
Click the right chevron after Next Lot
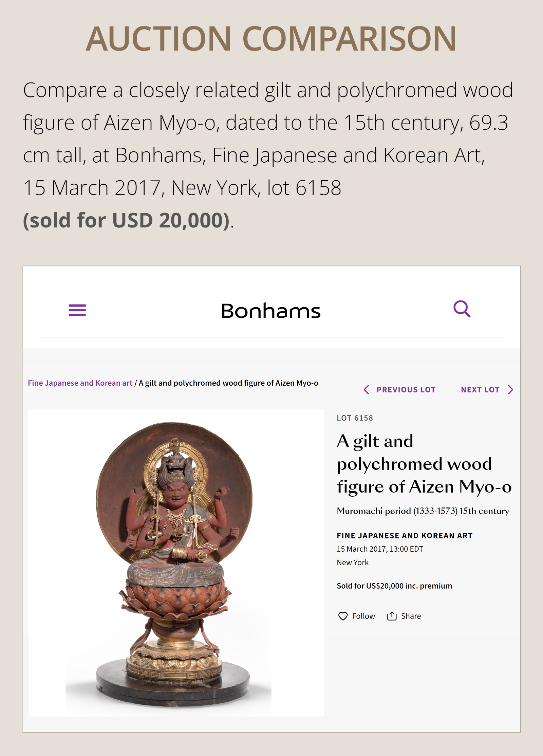coord(510,390)
